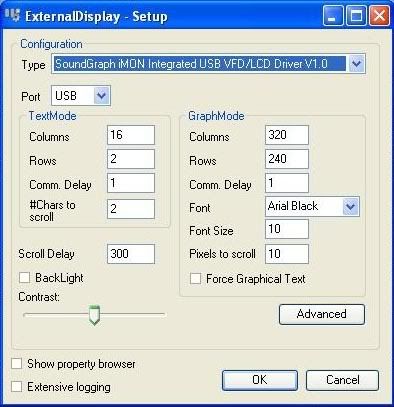Screen dimensions: 394x407
Task: Click the Pixels to scroll label
Action: pyautogui.click(x=222, y=254)
